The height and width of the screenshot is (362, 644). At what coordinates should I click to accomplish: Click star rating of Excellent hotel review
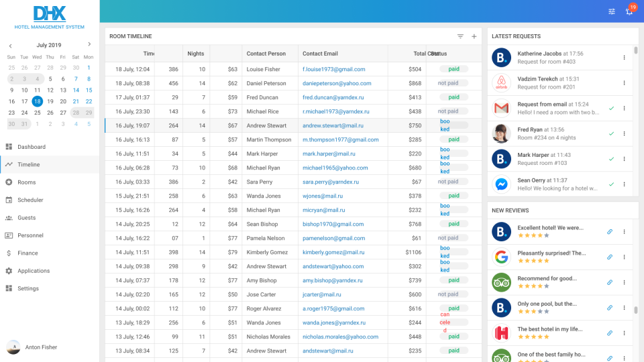[533, 235]
